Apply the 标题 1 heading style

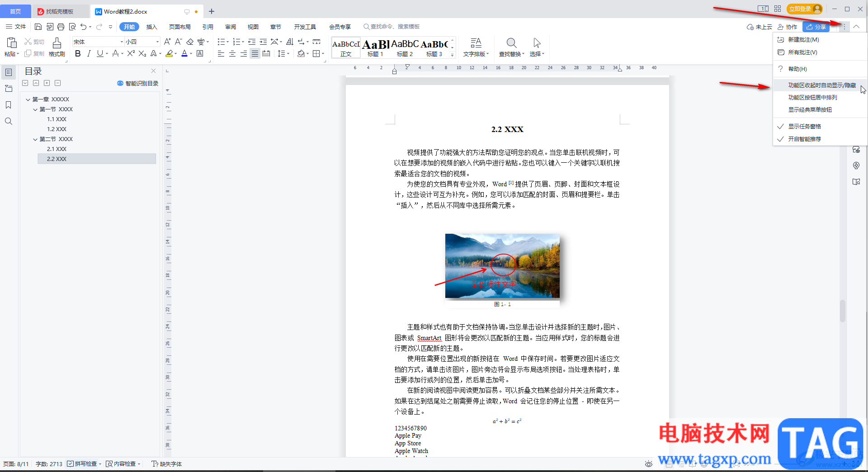(x=375, y=48)
